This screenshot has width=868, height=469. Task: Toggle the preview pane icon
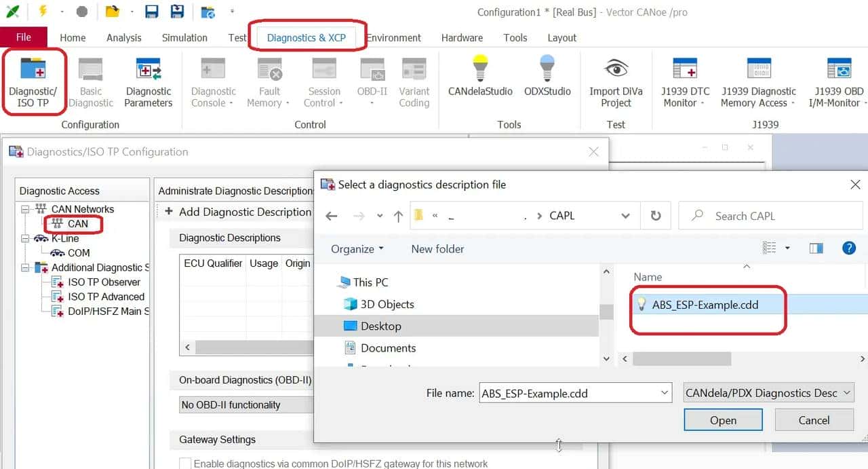pyautogui.click(x=817, y=248)
